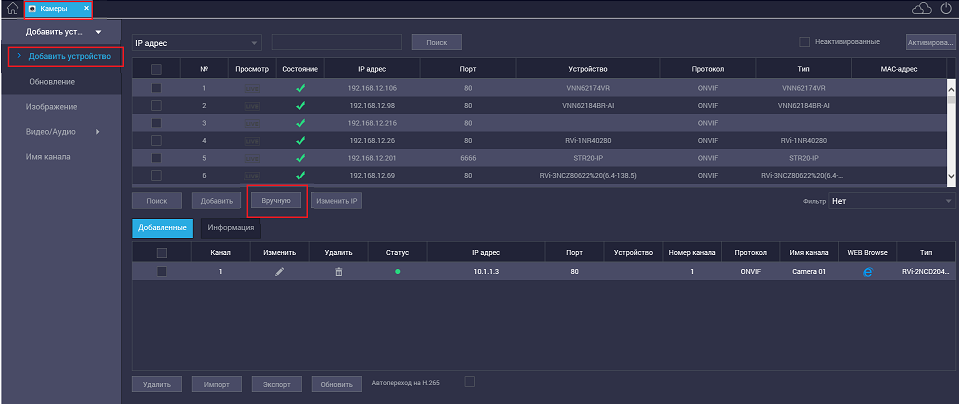Click the trash delete icon for channel 1

[x=338, y=272]
